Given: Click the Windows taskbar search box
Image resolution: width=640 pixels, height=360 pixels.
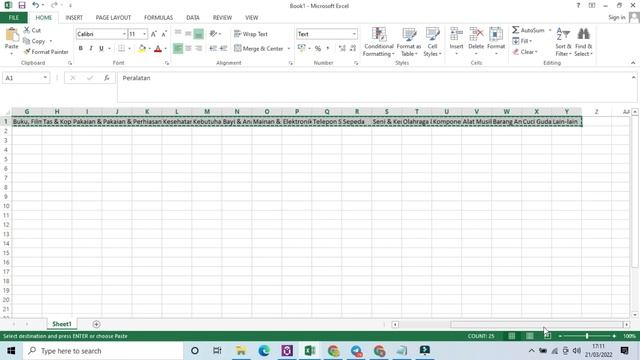Looking at the screenshot, I should [103, 351].
